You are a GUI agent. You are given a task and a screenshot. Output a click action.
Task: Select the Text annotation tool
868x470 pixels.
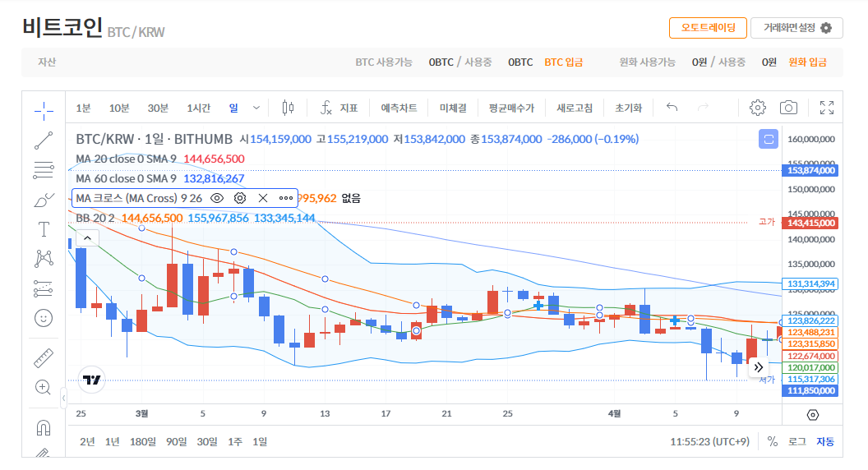pos(44,229)
